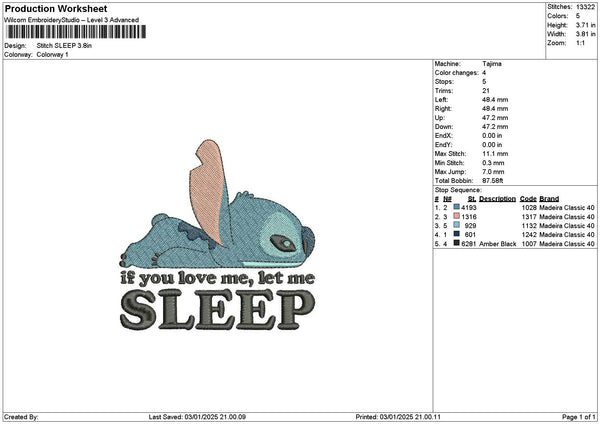This screenshot has width=600, height=424.
Task: Select 'Wilcom EmbroideryStudio – Level 3 Advanced' text
Action: 72,20
